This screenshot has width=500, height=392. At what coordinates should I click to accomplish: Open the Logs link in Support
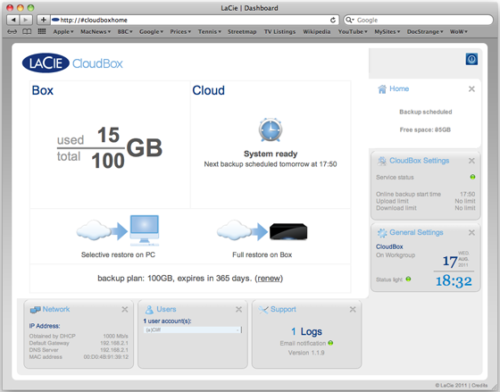pos(307,332)
